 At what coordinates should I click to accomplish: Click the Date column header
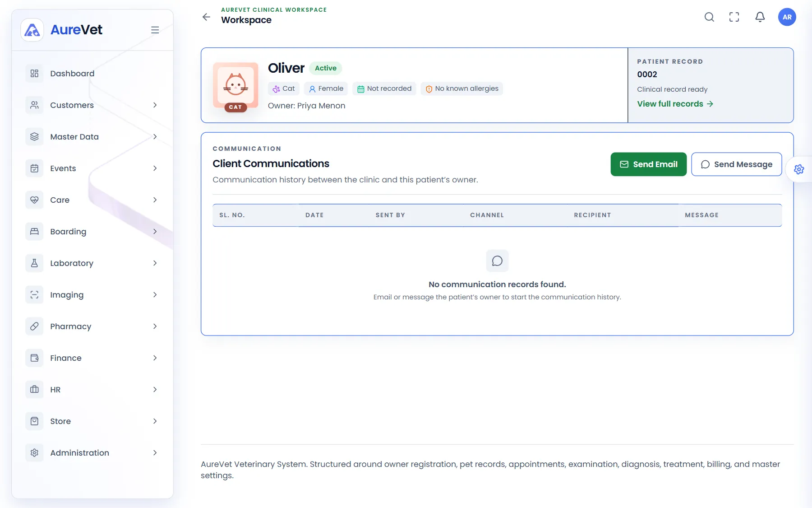coord(314,215)
